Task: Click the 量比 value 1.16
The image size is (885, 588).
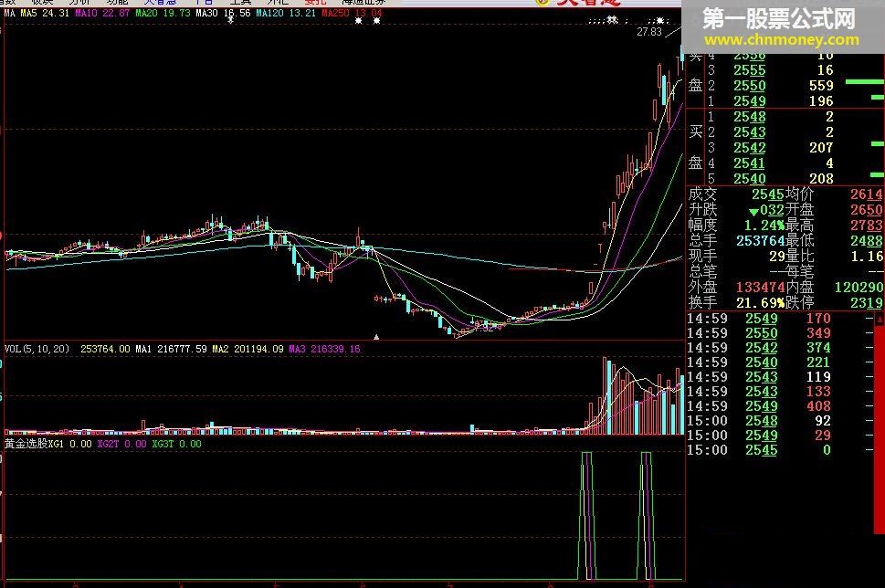Action: [x=867, y=257]
